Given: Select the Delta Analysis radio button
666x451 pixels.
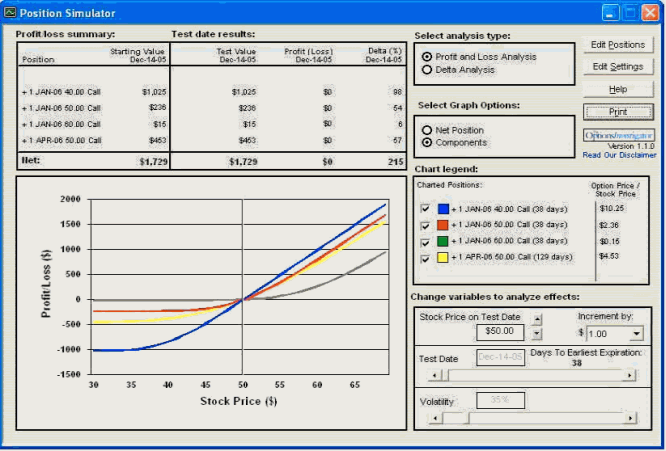Looking at the screenshot, I should click(428, 70).
